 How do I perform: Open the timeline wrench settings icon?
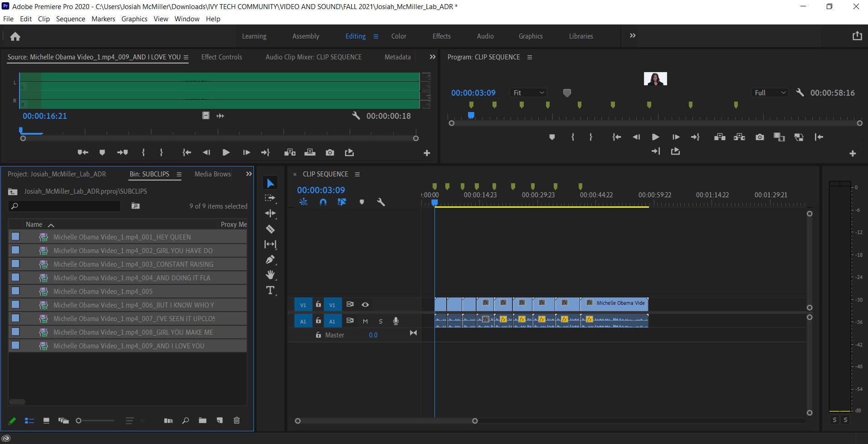[380, 202]
